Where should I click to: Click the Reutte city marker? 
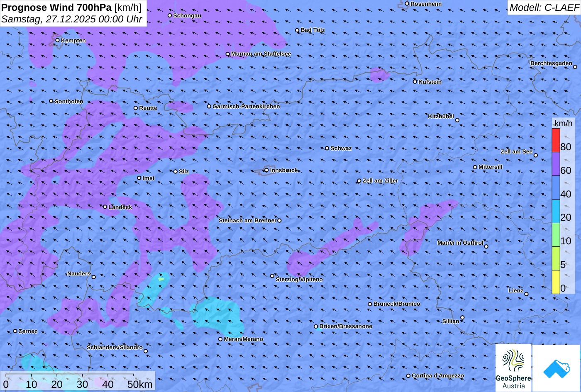click(x=136, y=108)
